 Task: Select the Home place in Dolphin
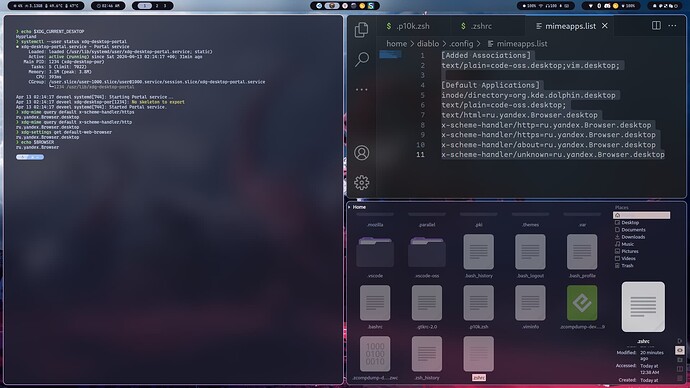pyautogui.click(x=642, y=215)
